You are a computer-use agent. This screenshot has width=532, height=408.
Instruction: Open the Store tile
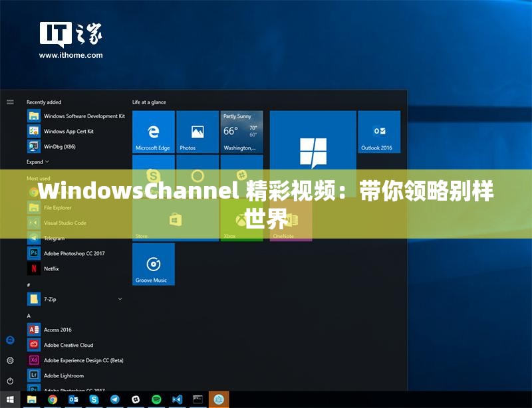coord(176,220)
